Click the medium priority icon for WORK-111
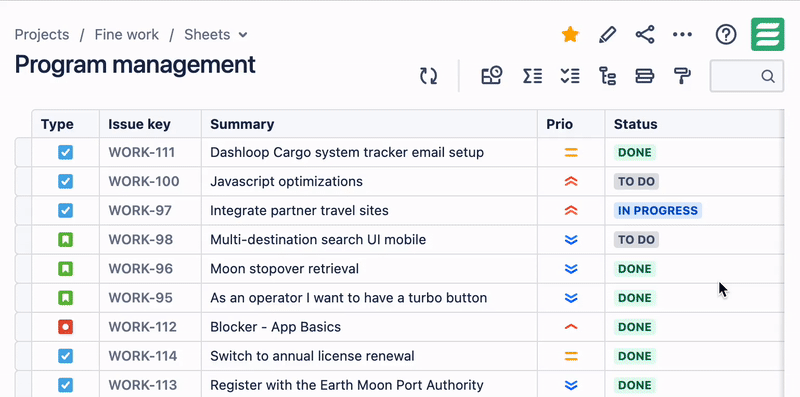The image size is (800, 397). (x=571, y=152)
